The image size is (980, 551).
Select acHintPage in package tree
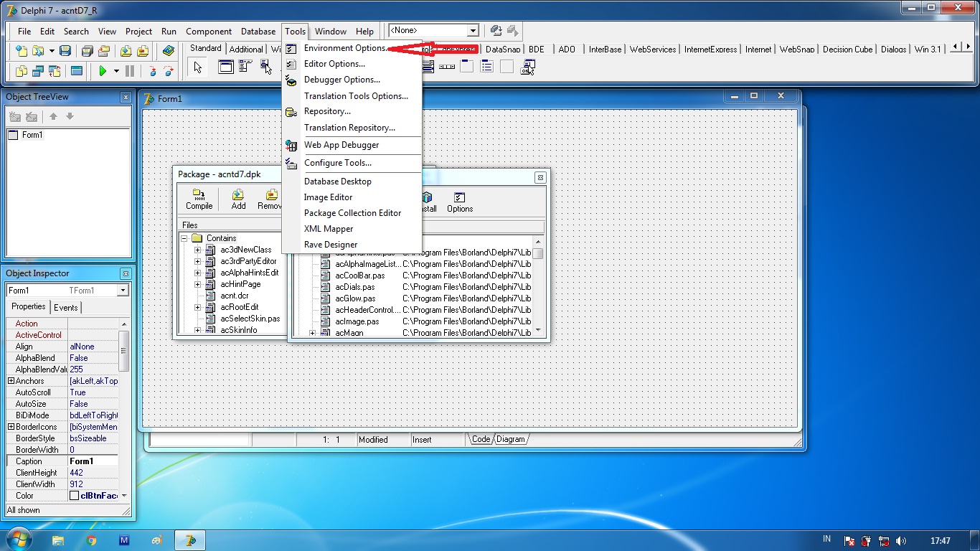click(x=240, y=284)
